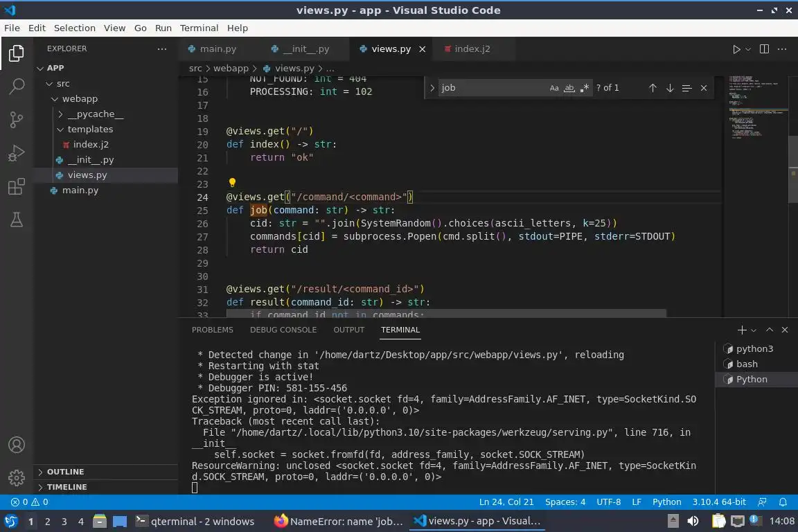Open the Terminal menu
The width and height of the screenshot is (798, 532).
199,28
